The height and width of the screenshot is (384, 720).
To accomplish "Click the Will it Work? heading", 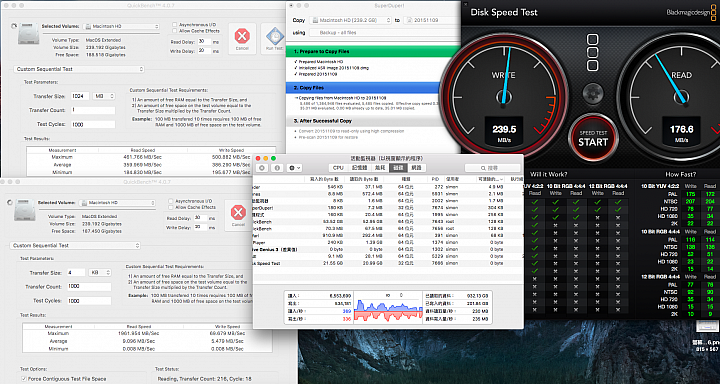I will (548, 175).
